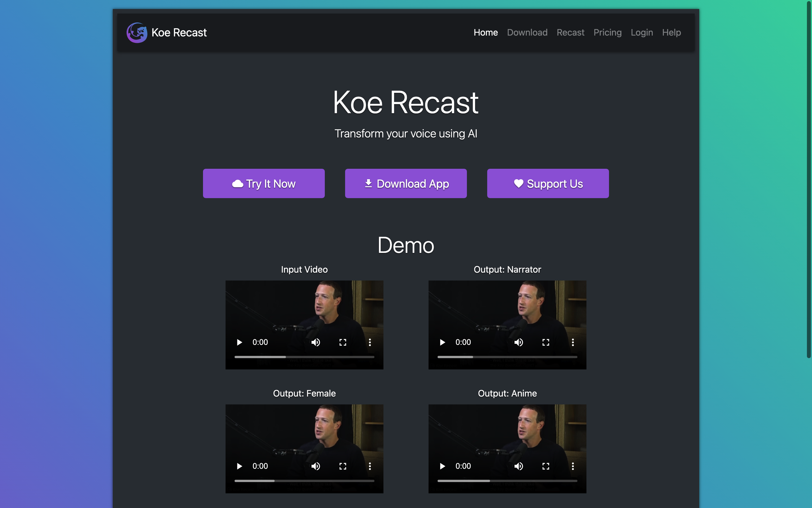Click the large Koe Recast heading

point(406,102)
